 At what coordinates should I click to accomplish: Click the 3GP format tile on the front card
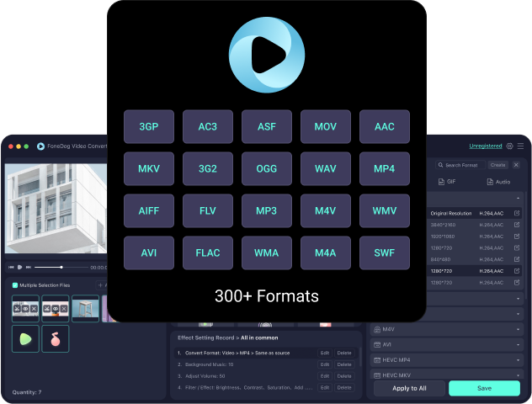[149, 126]
